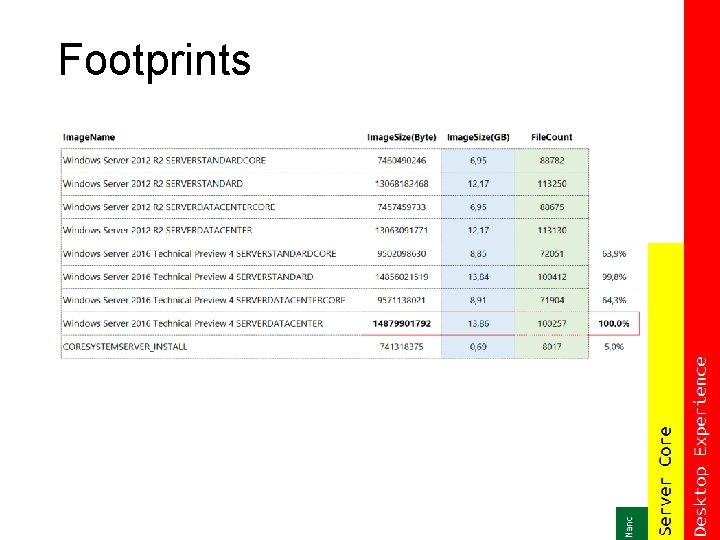The width and height of the screenshot is (720, 540).
Task: Click "Windows Server 2012 R2 SERVERSTANDARDCORE" row name
Action: 164,160
